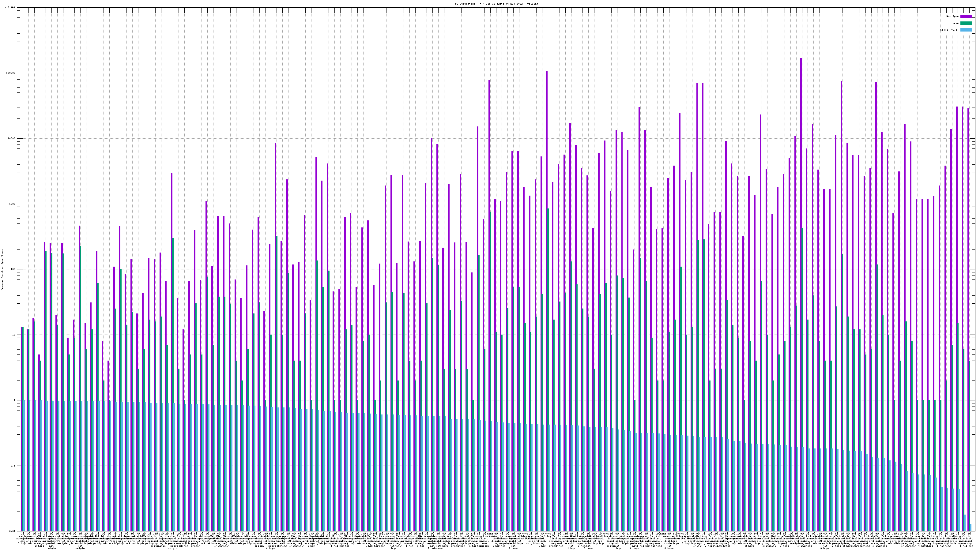Click the 100000 y-axis tick label
The height and width of the screenshot is (551, 980).
(11, 73)
